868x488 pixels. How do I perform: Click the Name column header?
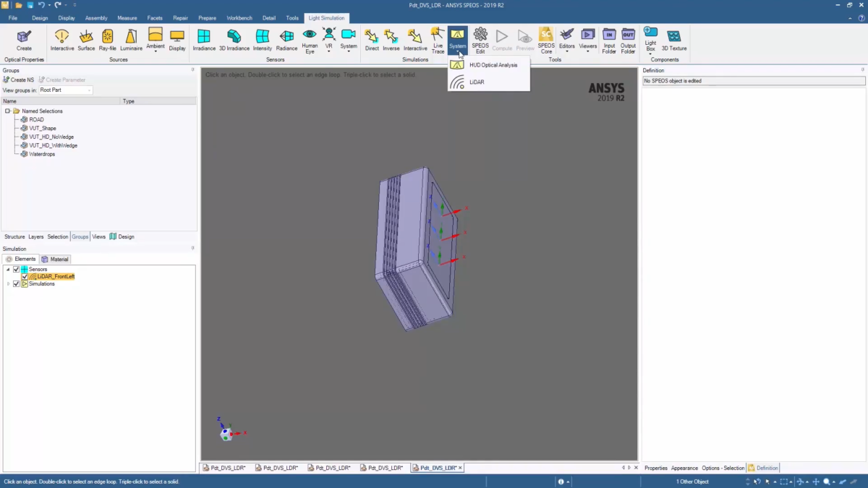pyautogui.click(x=61, y=101)
